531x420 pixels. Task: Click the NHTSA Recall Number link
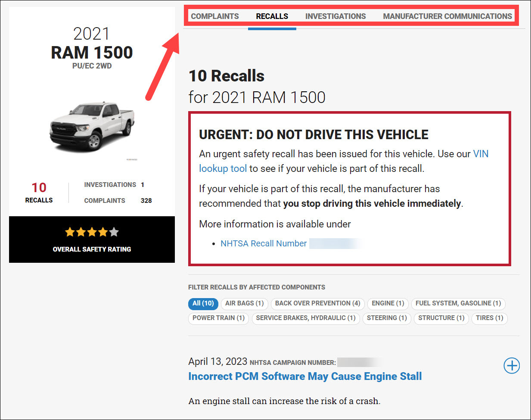(x=264, y=243)
